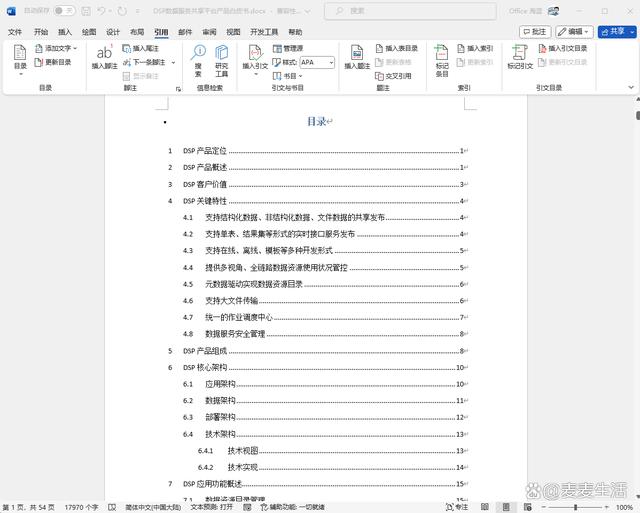
Task: Switch to Web Layout view icon
Action: [x=528, y=507]
